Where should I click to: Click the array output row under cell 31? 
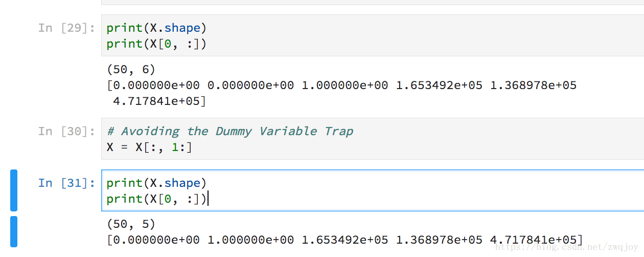click(x=345, y=239)
